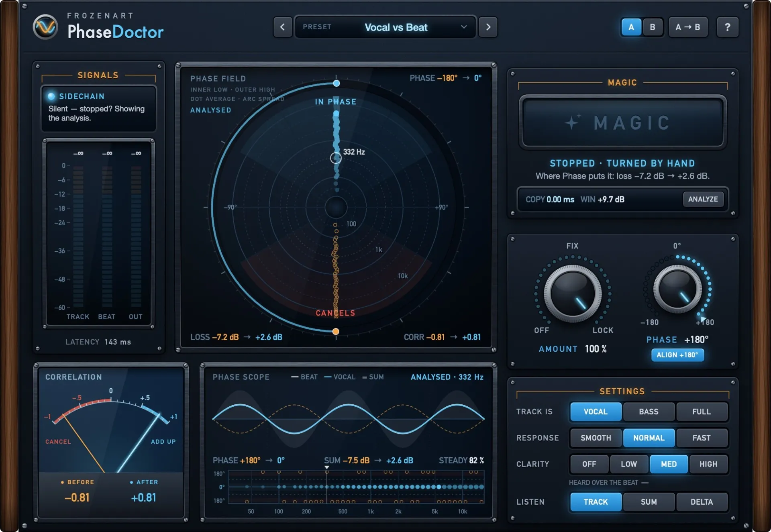
Task: Click the blue top handle on phase arc
Action: 337,83
